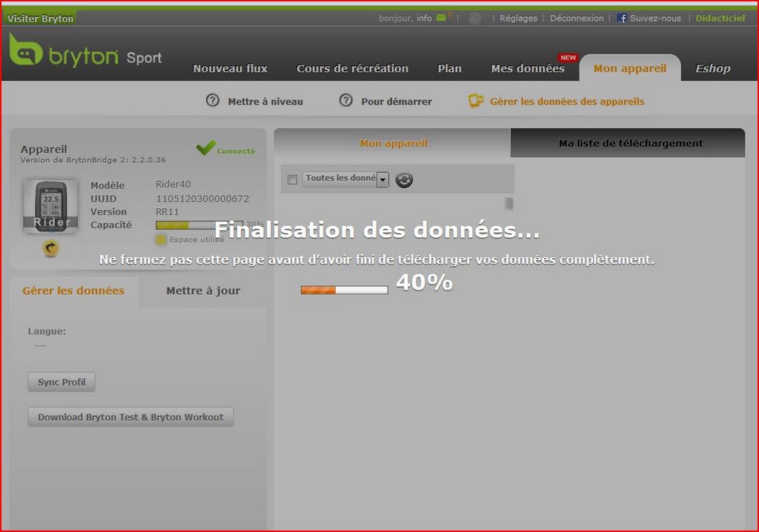Open the Toutes les données dropdown
Image resolution: width=759 pixels, height=532 pixels.
[345, 179]
